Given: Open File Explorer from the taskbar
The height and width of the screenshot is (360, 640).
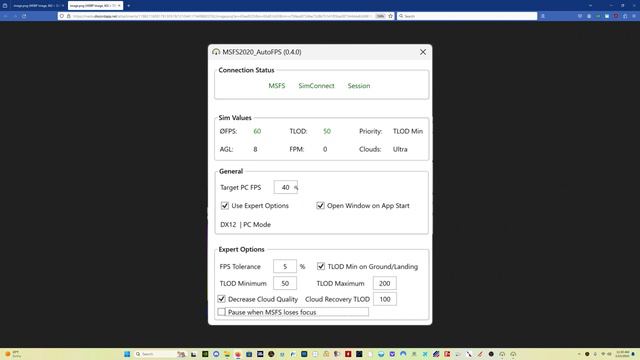Looking at the screenshot, I should (227, 354).
